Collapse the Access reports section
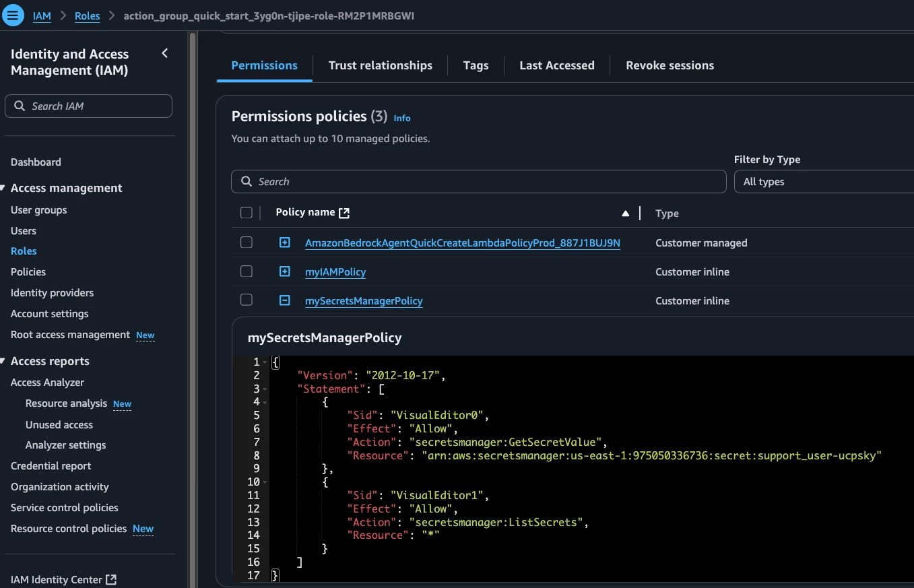 tap(3, 361)
